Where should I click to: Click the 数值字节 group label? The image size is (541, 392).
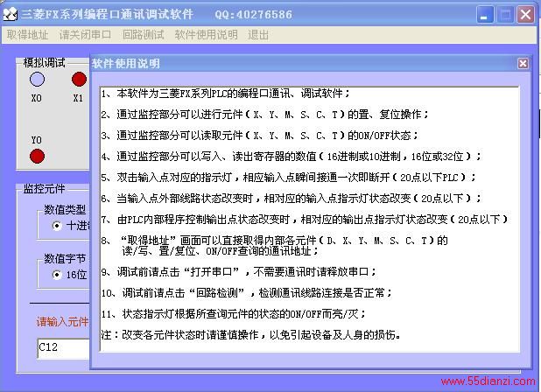coord(65,258)
